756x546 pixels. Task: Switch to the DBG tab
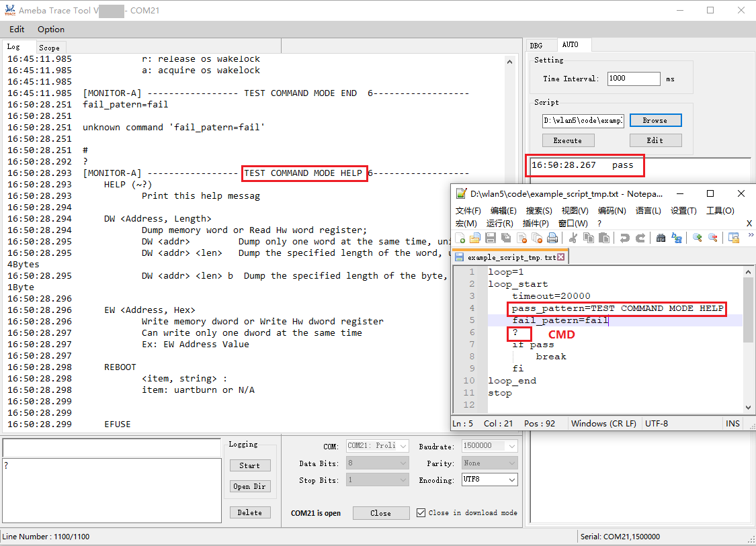(x=536, y=46)
